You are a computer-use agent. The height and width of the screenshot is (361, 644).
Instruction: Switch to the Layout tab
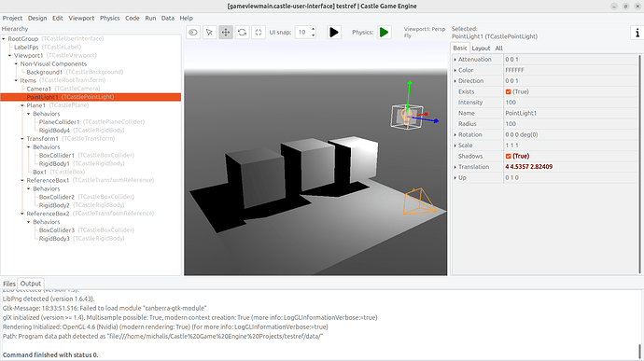tap(481, 49)
